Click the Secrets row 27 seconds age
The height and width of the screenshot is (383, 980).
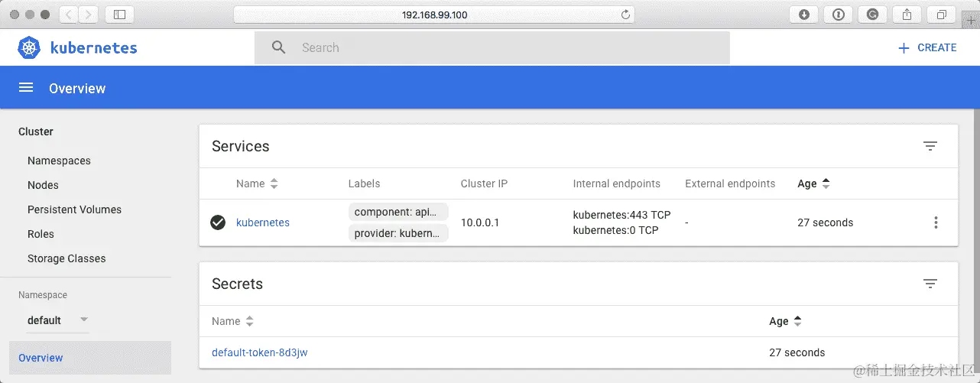797,352
